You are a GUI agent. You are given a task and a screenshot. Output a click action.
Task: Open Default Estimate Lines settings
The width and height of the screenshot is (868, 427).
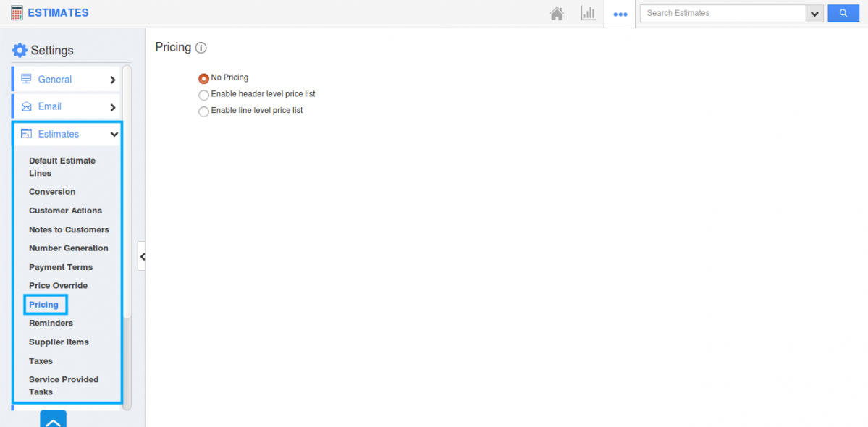tap(62, 167)
